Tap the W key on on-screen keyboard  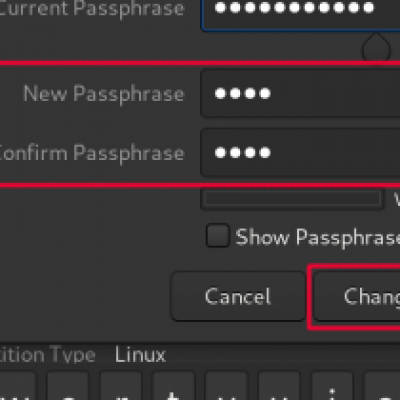pyautogui.click(x=17, y=386)
